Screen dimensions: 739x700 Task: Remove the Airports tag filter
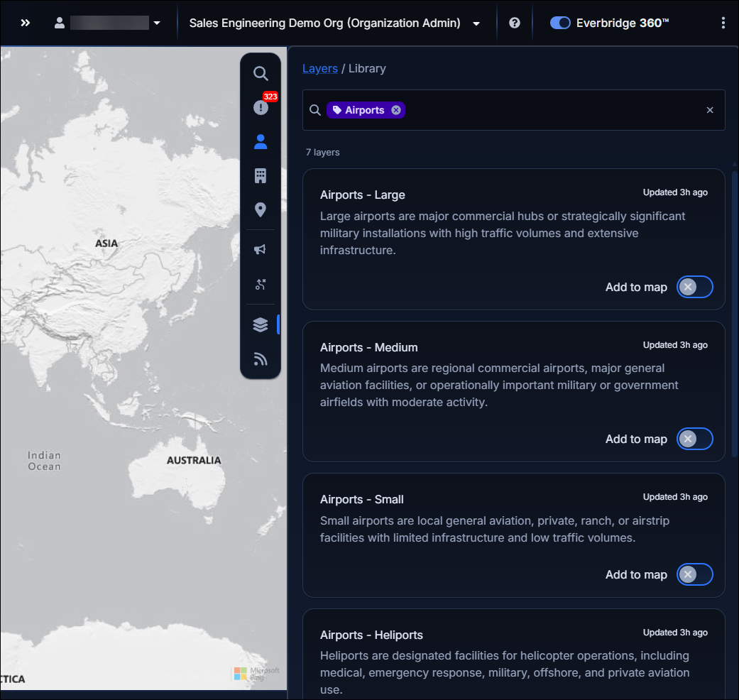(x=396, y=110)
